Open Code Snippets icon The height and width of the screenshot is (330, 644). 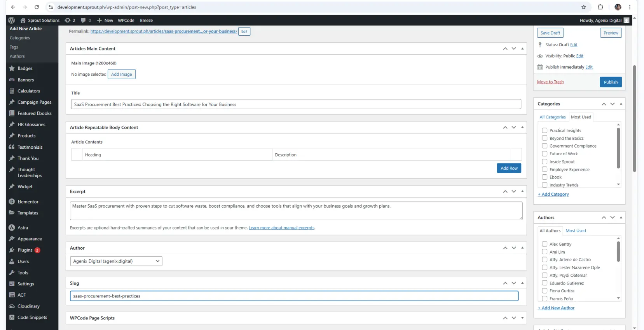tap(12, 317)
